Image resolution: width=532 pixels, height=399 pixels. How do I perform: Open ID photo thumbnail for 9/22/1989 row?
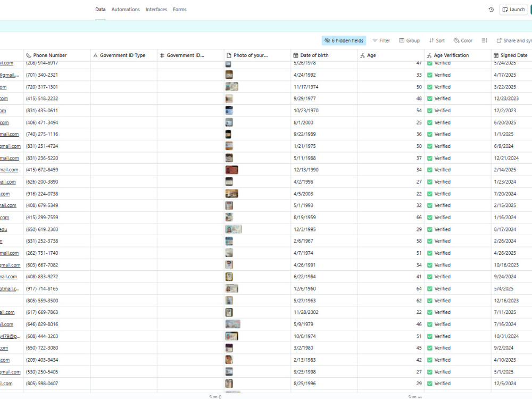coord(228,134)
